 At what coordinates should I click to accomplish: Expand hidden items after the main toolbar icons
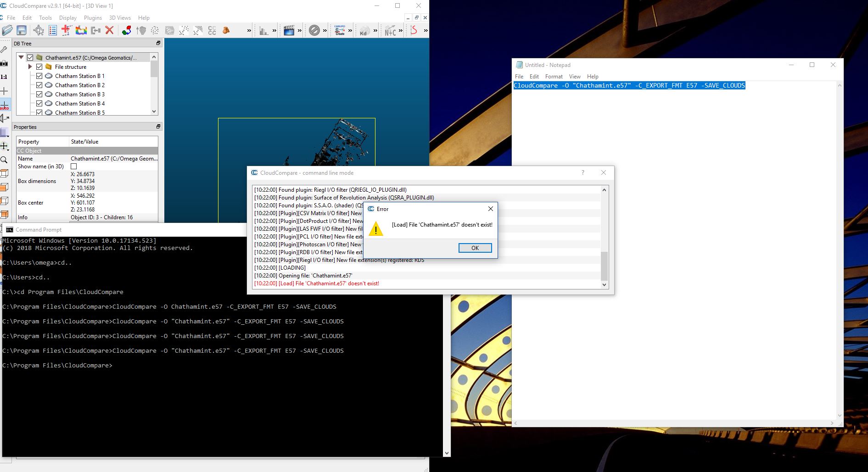coord(249,31)
